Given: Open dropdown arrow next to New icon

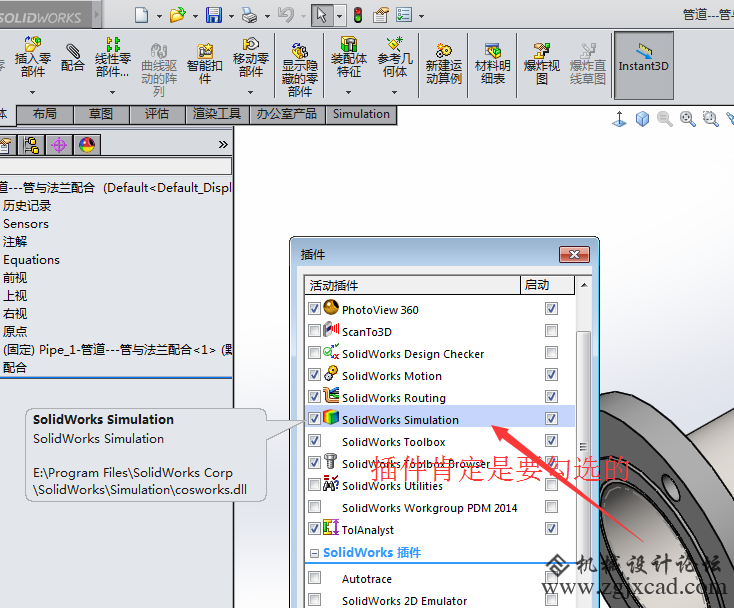Looking at the screenshot, I should coord(159,16).
